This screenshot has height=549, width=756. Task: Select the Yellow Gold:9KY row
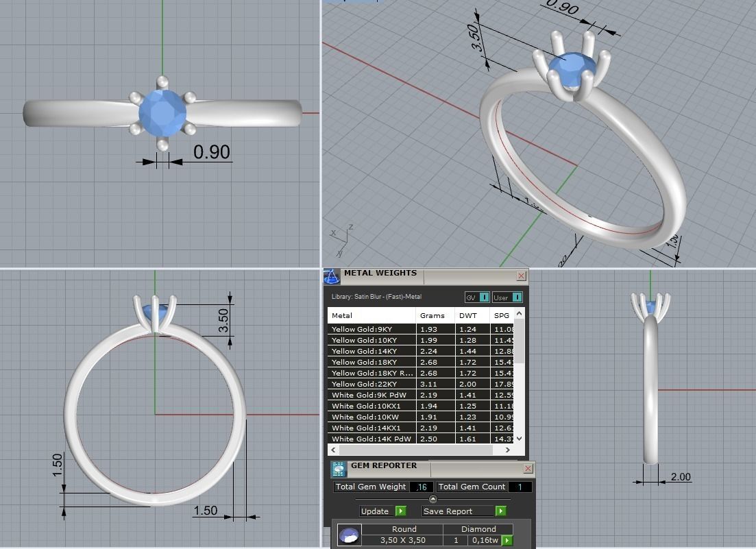click(x=421, y=329)
